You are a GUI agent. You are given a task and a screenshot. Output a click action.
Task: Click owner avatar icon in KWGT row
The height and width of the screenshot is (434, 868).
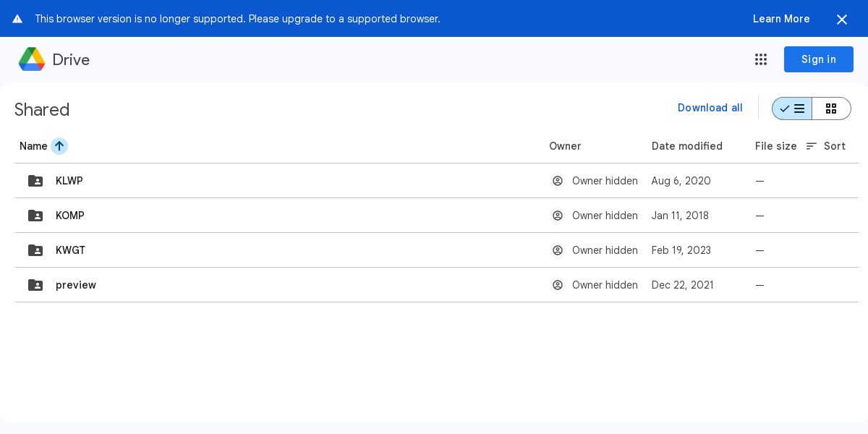[x=558, y=250]
